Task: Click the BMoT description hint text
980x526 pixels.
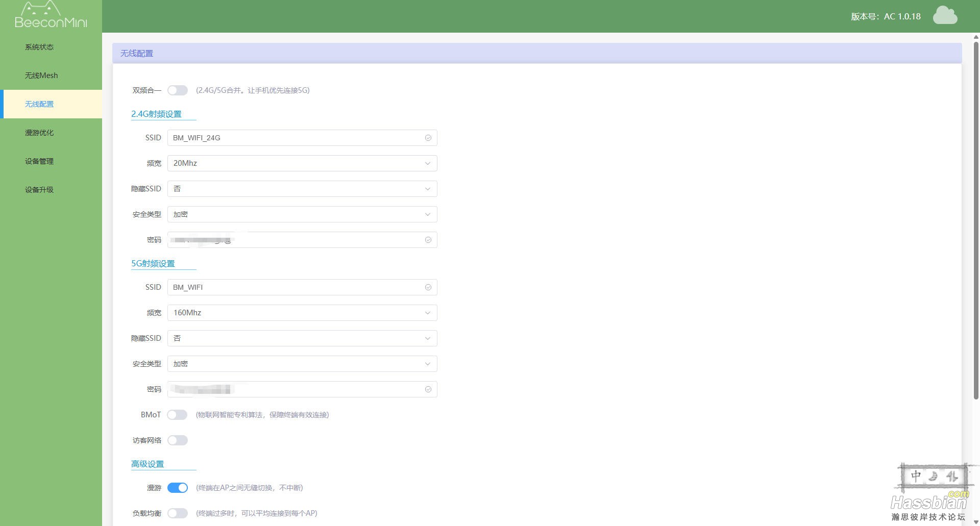Action: tap(262, 415)
